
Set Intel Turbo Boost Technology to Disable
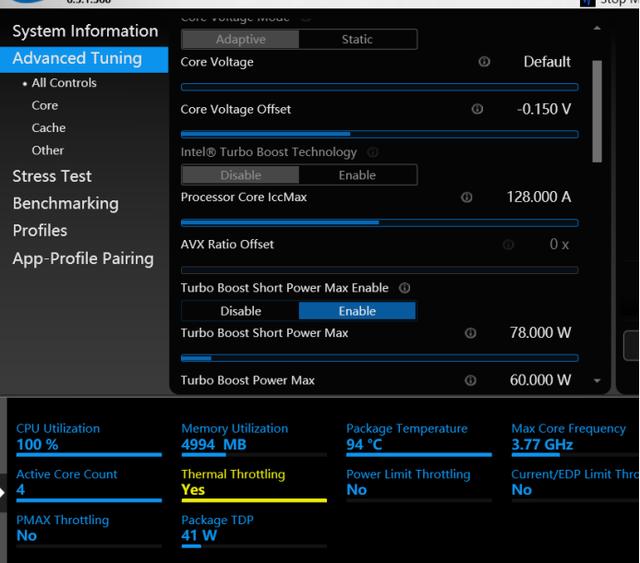pos(240,175)
